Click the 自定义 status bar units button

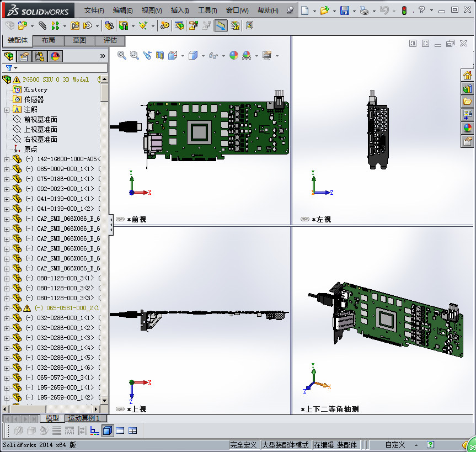coord(395,445)
